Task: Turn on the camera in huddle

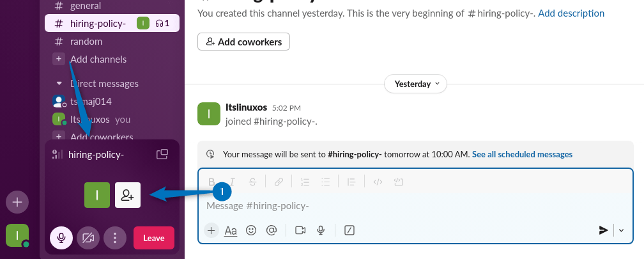Action: click(x=88, y=238)
